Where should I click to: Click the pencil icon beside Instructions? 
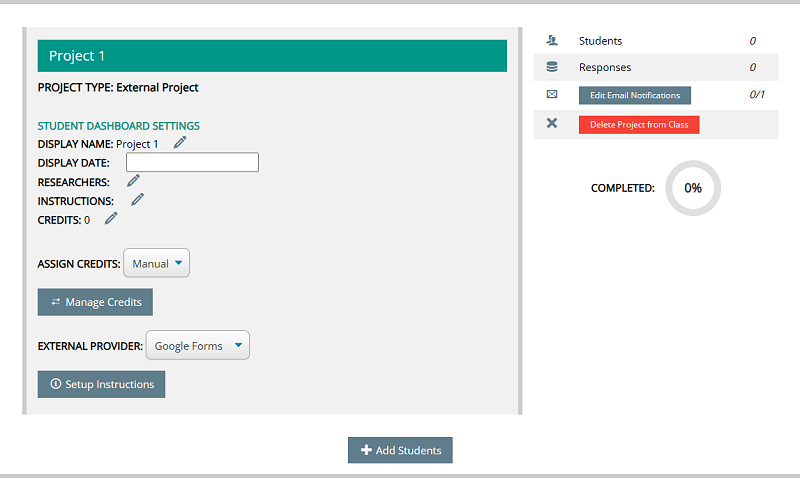138,200
